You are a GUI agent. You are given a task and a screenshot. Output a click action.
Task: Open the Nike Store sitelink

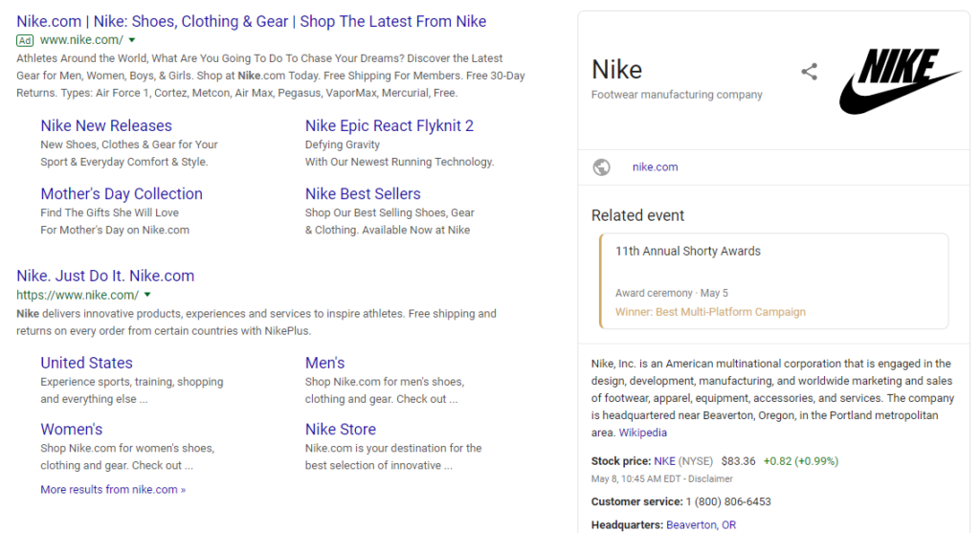[x=341, y=430]
